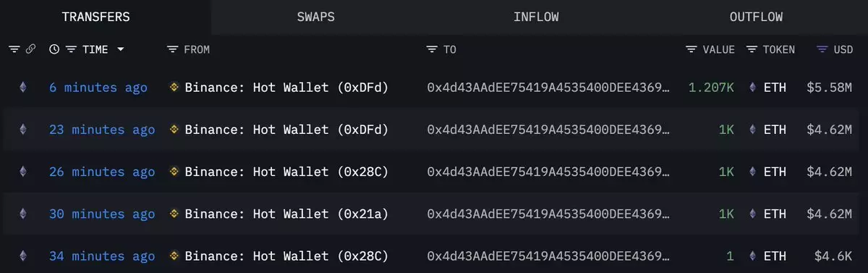Click the purple filter icon beside USD

click(822, 49)
